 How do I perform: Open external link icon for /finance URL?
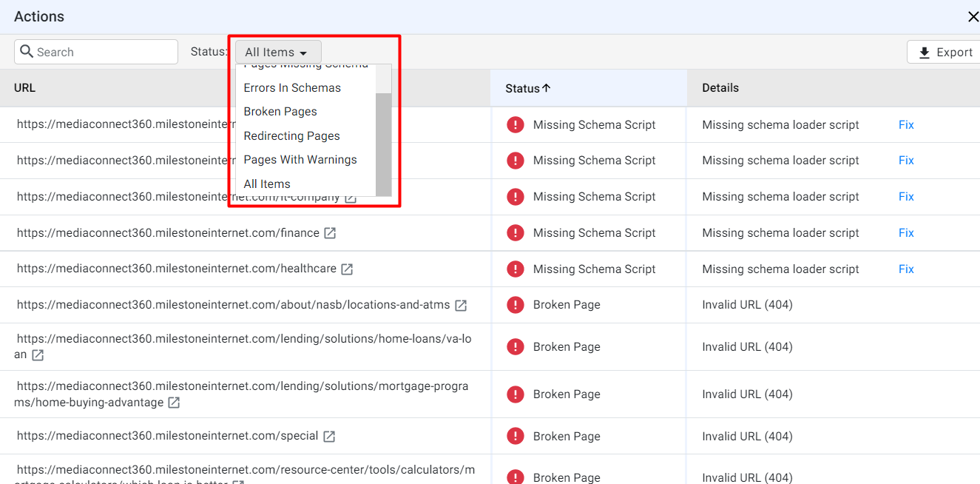(x=330, y=233)
